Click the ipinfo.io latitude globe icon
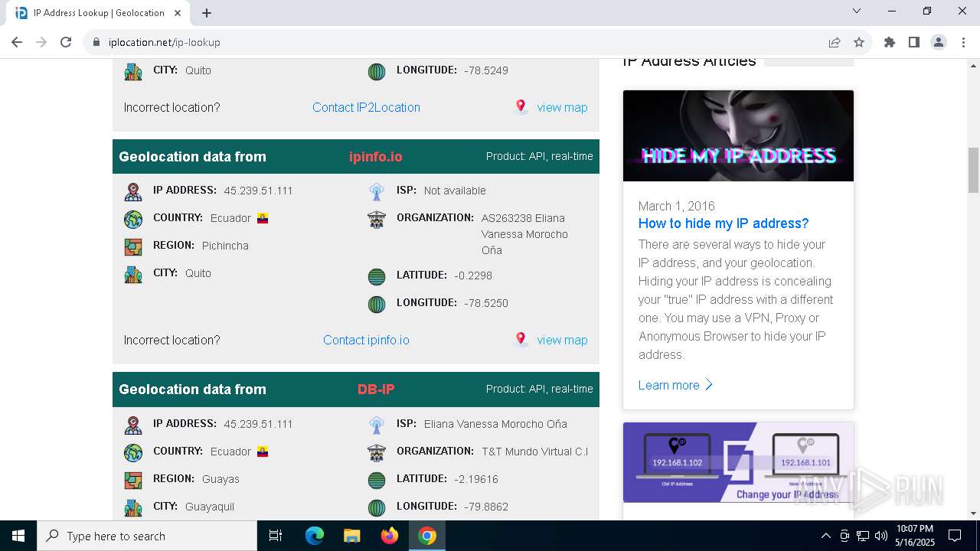The image size is (980, 551). click(x=377, y=276)
